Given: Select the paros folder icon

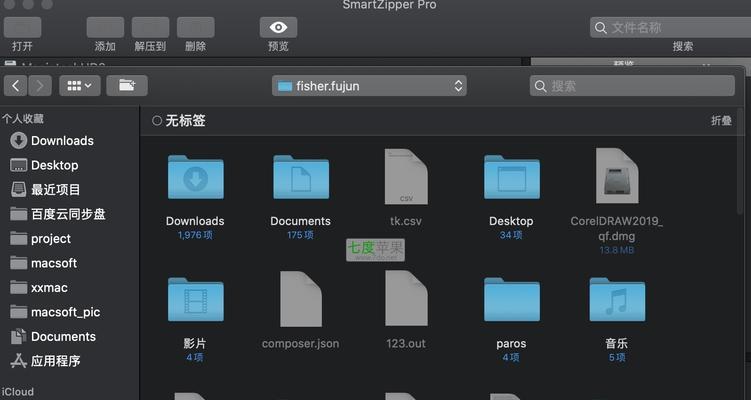Looking at the screenshot, I should [x=512, y=299].
